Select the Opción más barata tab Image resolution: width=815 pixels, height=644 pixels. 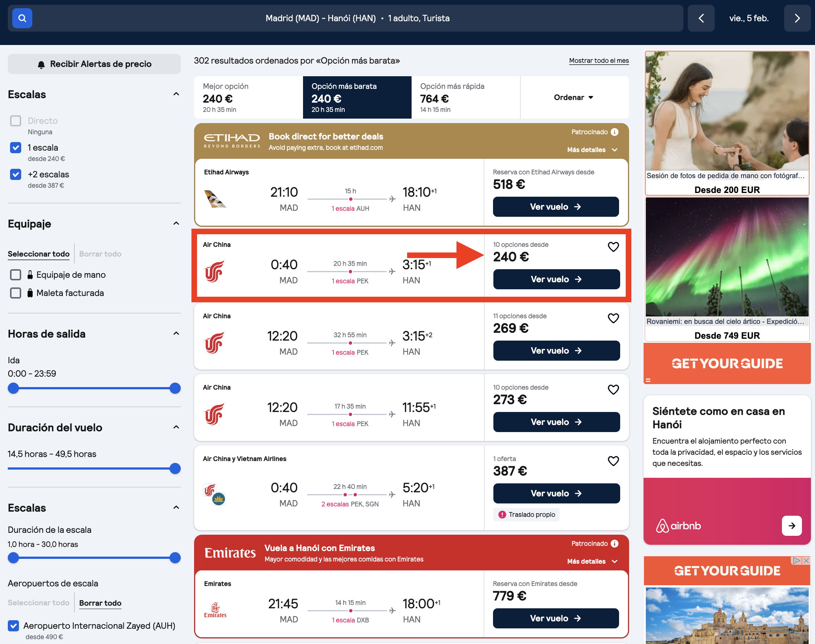(x=357, y=97)
